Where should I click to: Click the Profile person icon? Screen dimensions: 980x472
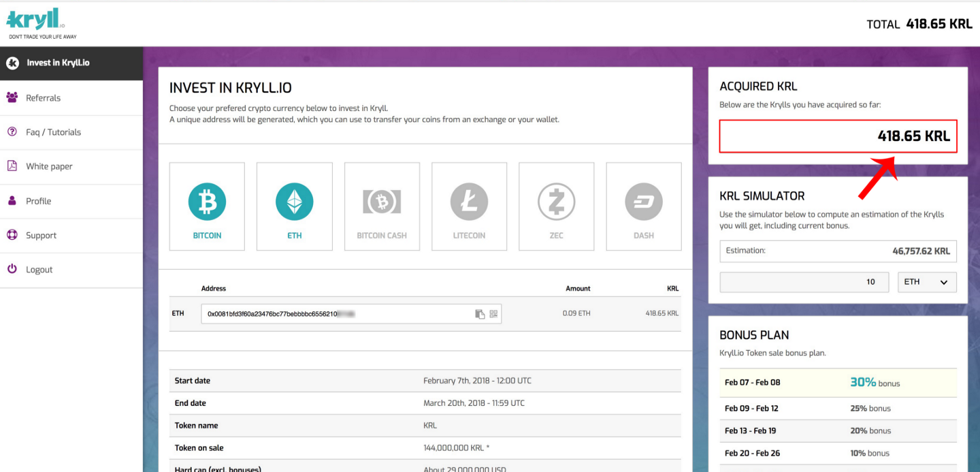12,201
